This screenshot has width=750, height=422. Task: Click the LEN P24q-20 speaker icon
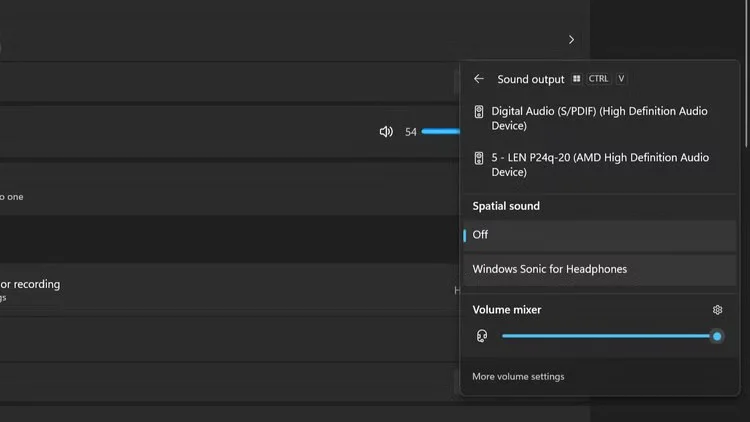coord(478,158)
